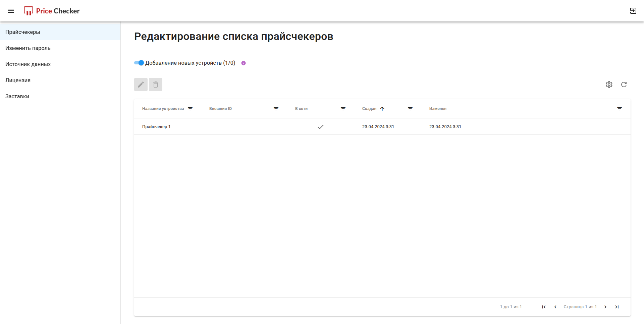The width and height of the screenshot is (644, 324).
Task: Open filter for Изменен column
Action: click(x=620, y=109)
